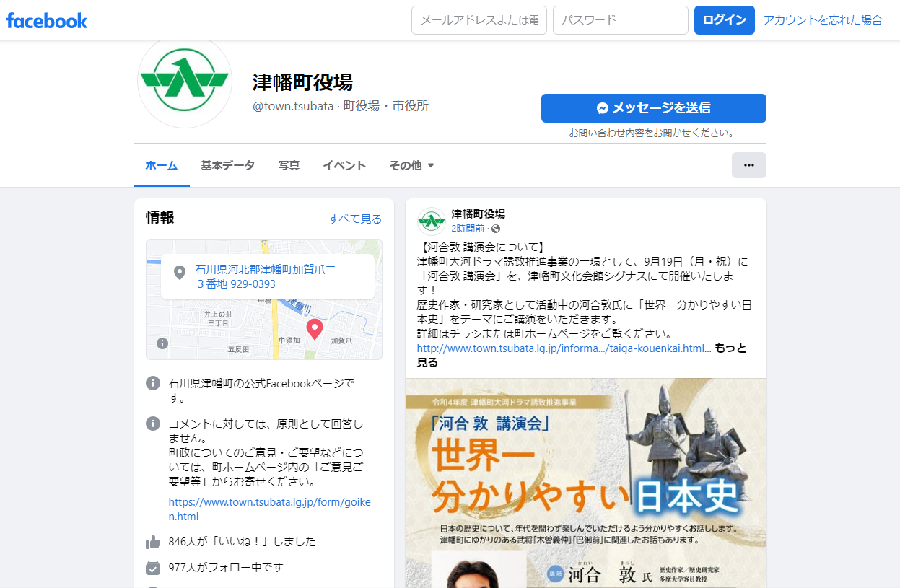Click the red map pin marker
This screenshot has width=900, height=588.
(314, 329)
